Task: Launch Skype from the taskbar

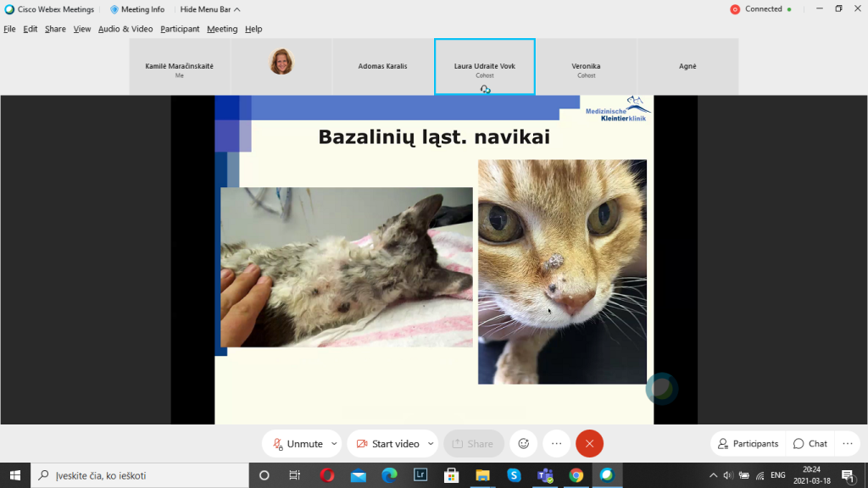Action: point(514,475)
